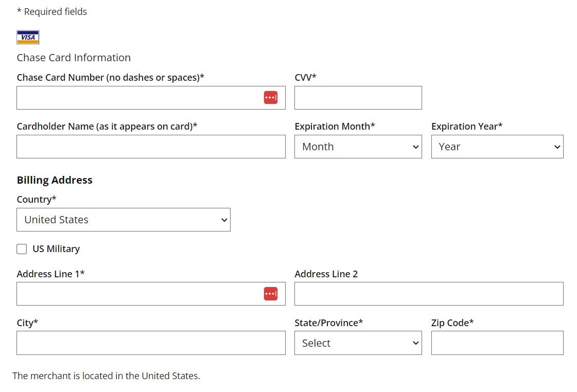Click the US Military label text

(x=56, y=249)
